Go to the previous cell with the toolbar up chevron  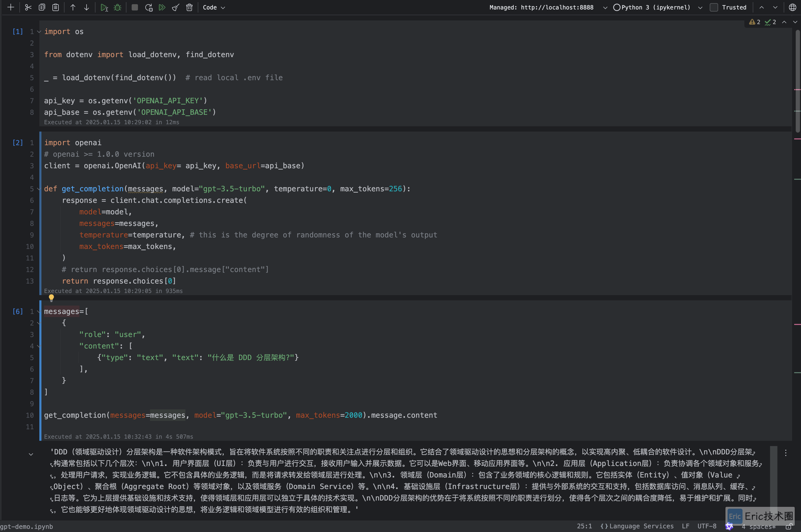click(762, 7)
